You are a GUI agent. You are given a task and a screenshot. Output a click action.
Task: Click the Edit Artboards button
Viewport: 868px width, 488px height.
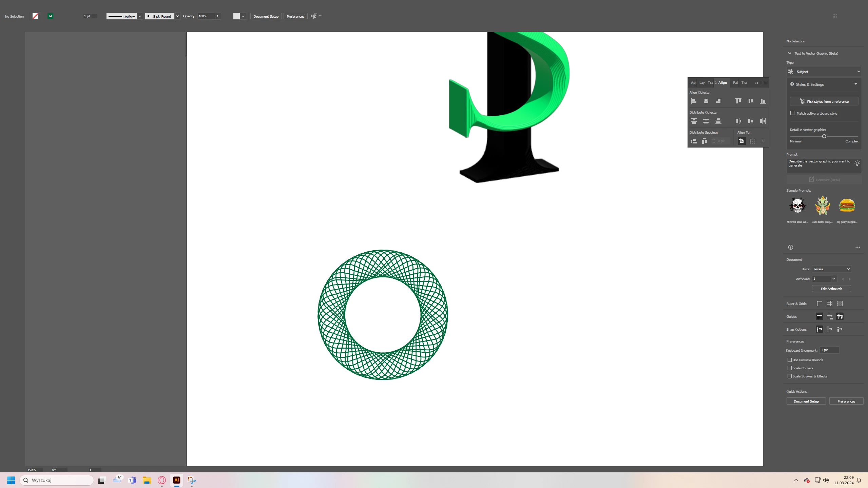click(831, 289)
